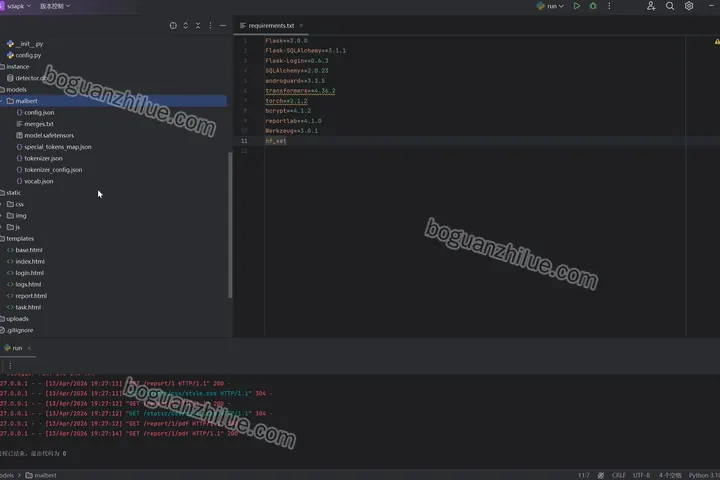Start debugging with the bug icon
720x480 pixels.
[593, 6]
